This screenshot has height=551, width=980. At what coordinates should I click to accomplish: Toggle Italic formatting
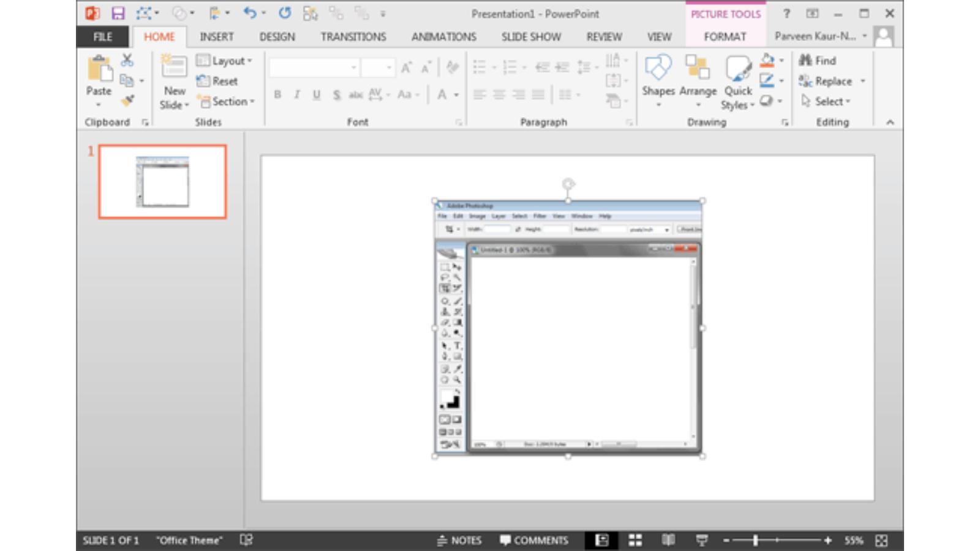click(x=297, y=94)
